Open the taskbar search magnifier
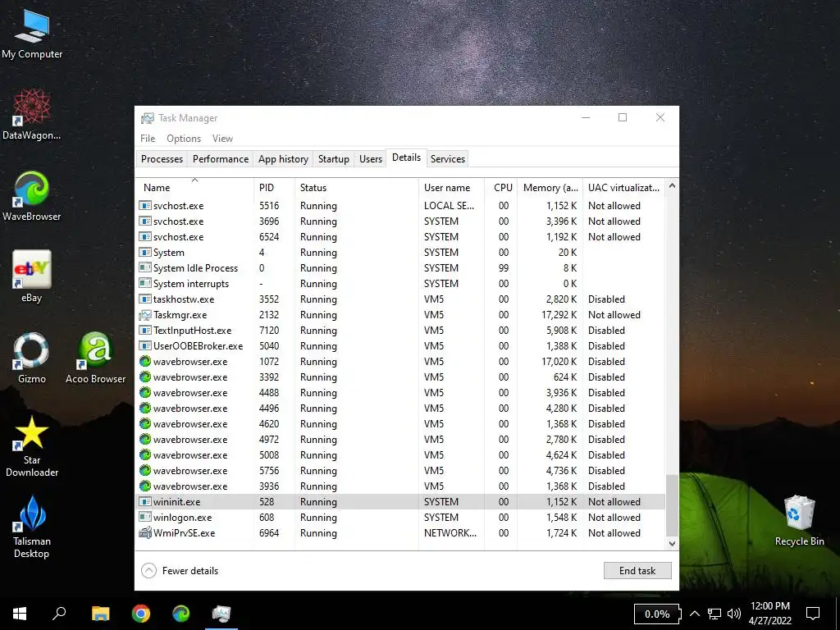Viewport: 840px width, 630px height. 59,614
